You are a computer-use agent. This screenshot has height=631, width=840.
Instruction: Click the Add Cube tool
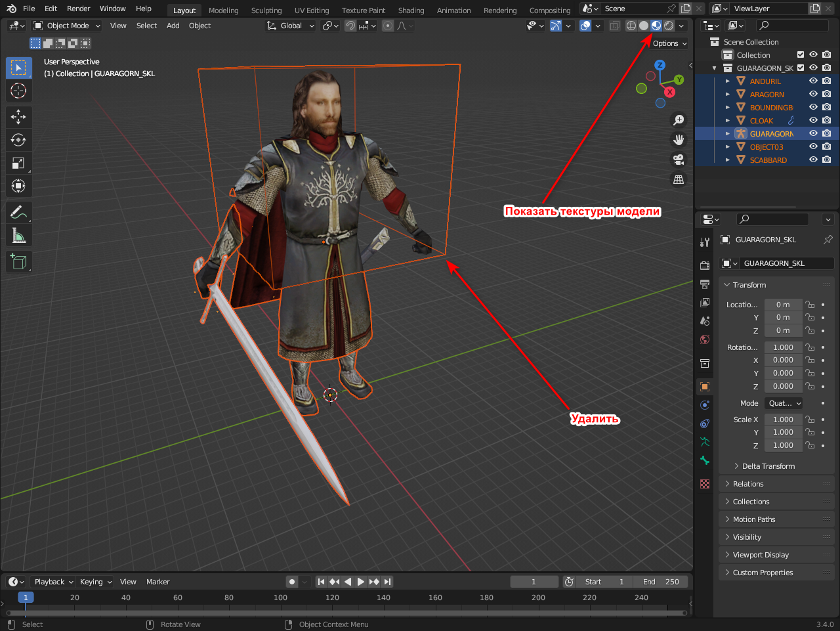[18, 262]
